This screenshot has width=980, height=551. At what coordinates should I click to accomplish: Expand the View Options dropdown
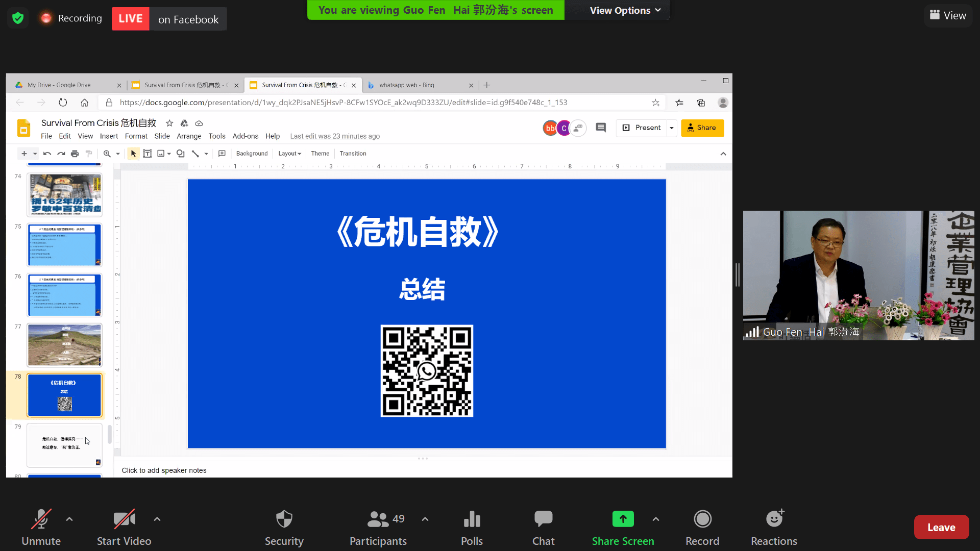point(625,10)
